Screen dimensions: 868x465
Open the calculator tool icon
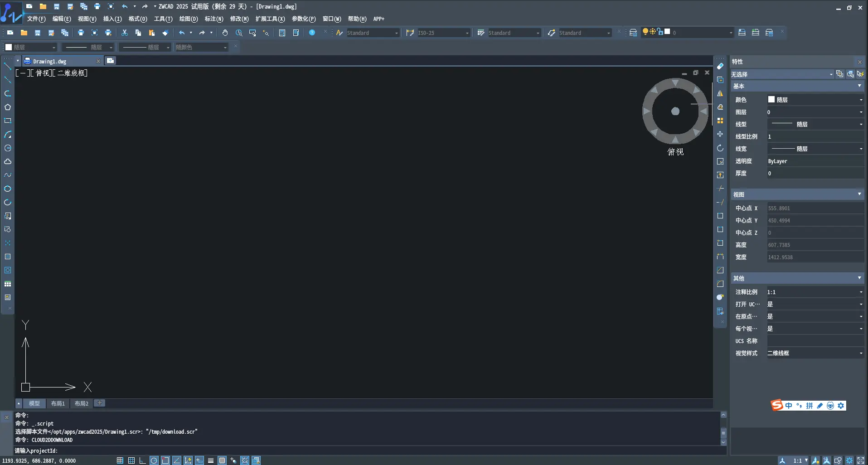[x=282, y=33]
